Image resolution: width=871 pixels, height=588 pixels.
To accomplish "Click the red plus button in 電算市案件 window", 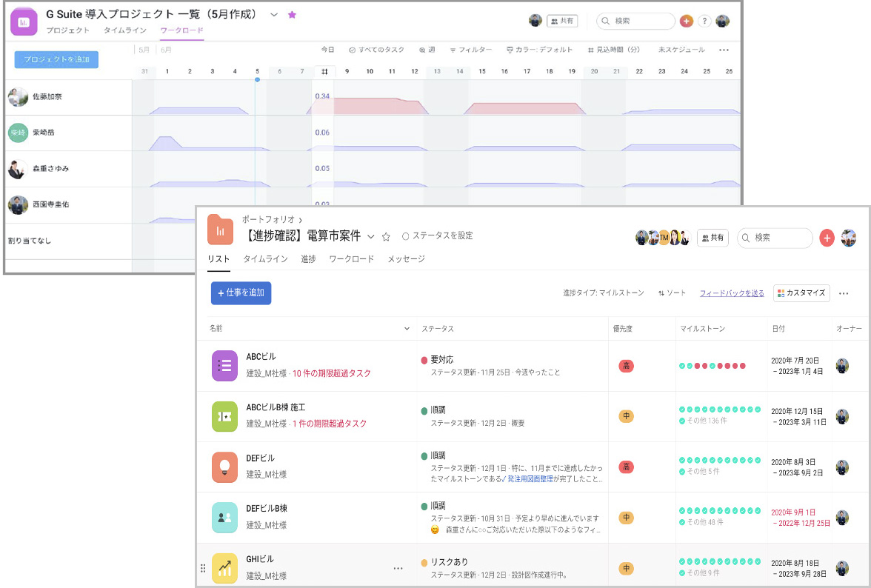I will (x=827, y=238).
